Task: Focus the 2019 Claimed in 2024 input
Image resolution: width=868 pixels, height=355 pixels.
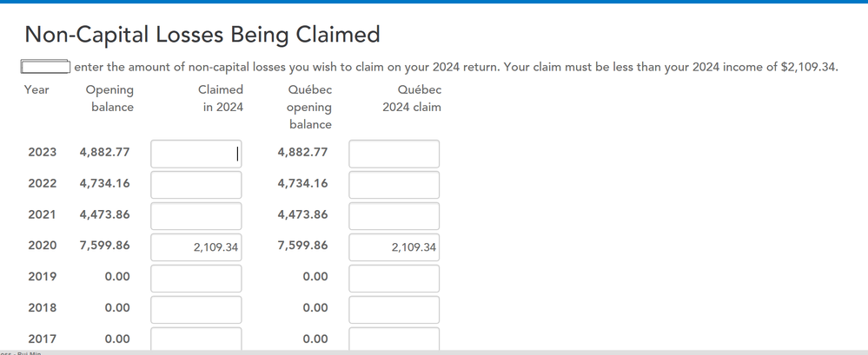Action: pyautogui.click(x=195, y=279)
